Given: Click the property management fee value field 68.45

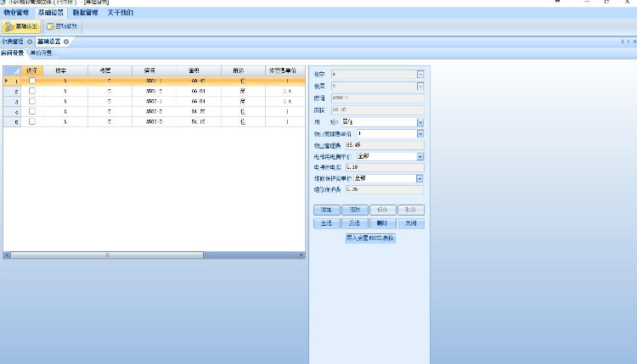Looking at the screenshot, I should click(385, 145).
